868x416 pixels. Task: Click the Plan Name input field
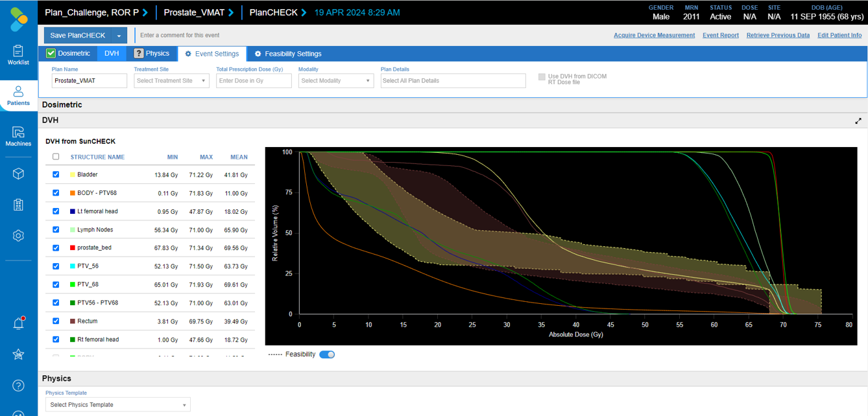click(x=90, y=81)
